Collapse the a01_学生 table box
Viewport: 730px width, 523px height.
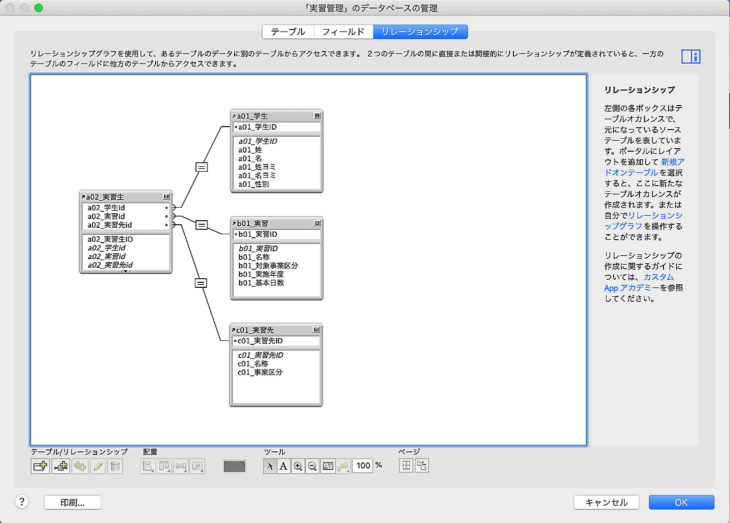[x=317, y=116]
